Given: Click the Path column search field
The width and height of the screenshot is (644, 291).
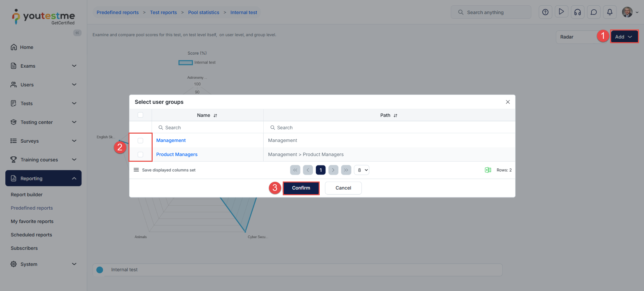Looking at the screenshot, I should (389, 128).
